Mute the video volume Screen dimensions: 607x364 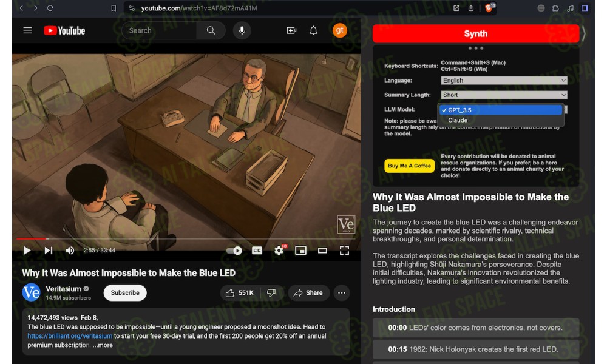[70, 251]
